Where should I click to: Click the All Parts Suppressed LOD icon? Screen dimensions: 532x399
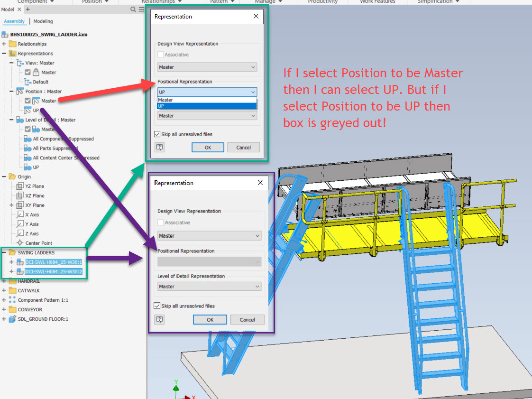tap(27, 148)
